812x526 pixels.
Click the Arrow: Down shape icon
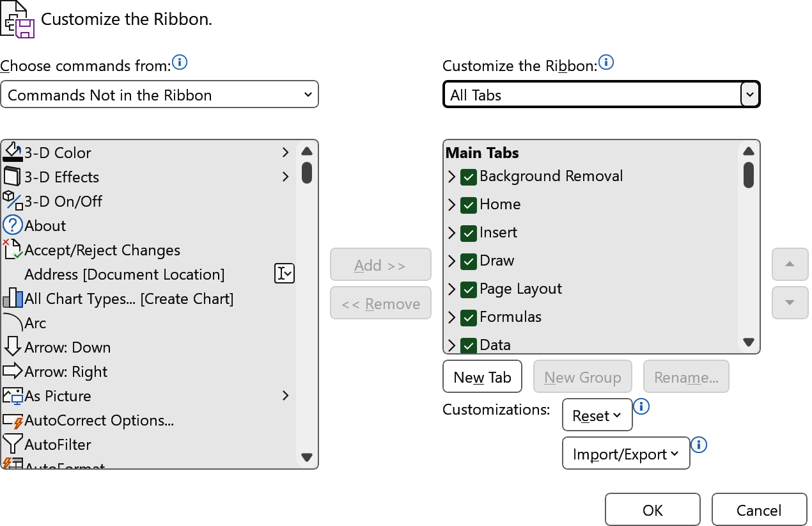13,347
